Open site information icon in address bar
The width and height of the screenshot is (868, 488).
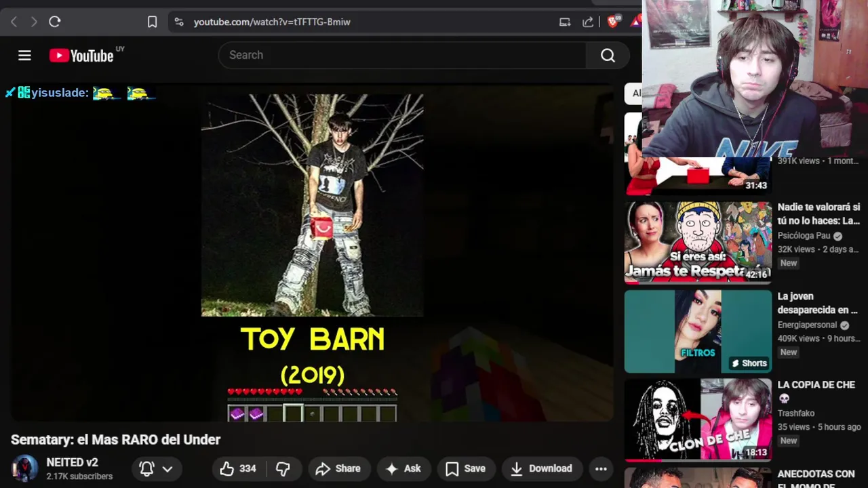tap(179, 22)
